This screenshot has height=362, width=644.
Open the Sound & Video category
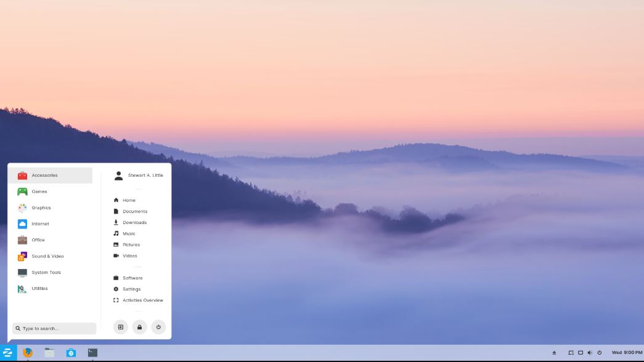click(x=46, y=256)
